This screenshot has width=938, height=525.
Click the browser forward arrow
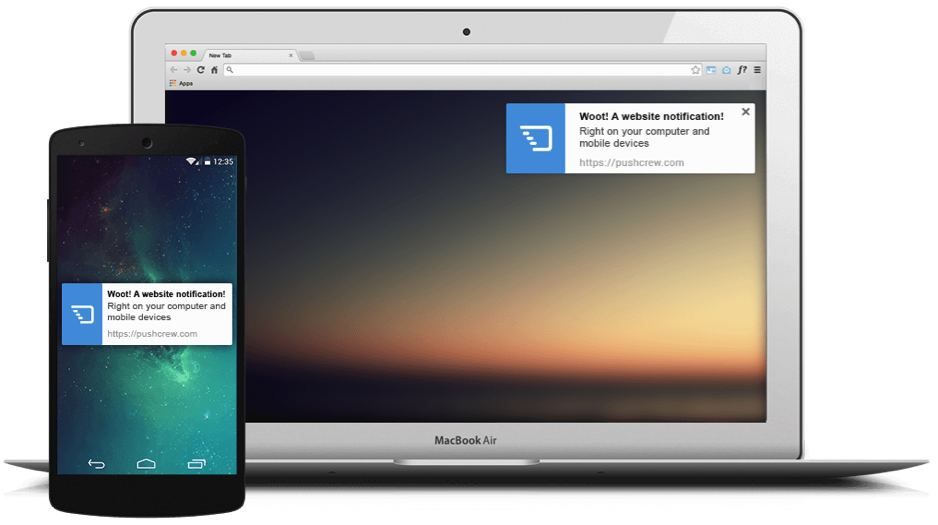(187, 70)
